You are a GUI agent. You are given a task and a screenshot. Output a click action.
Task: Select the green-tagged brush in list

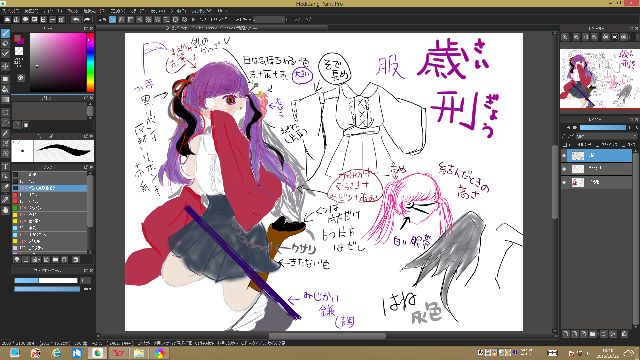(x=49, y=208)
